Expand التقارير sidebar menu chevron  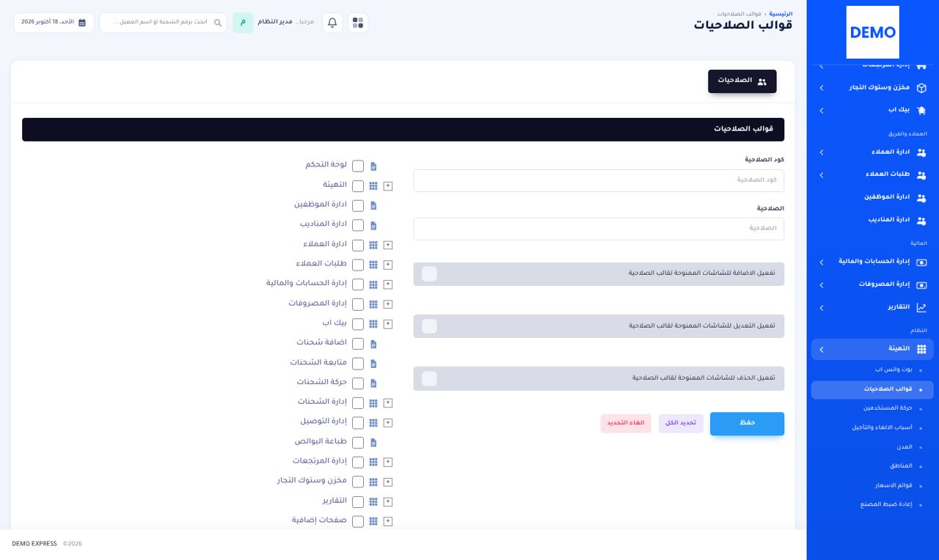822,308
